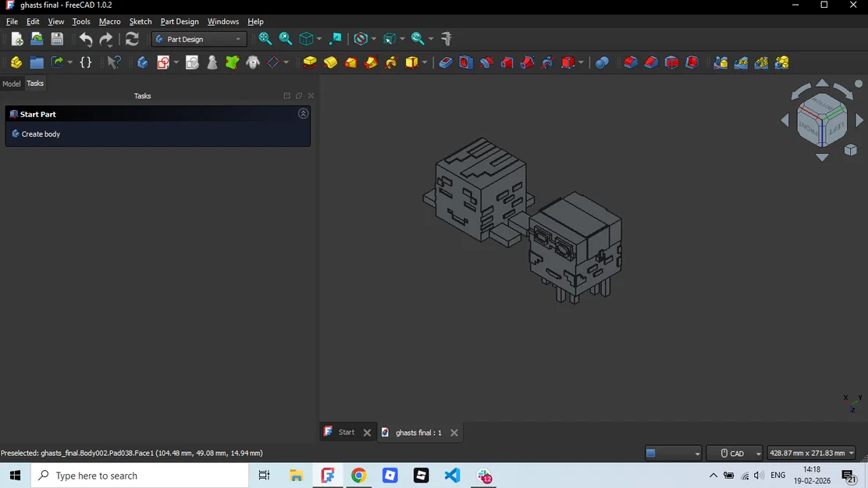The image size is (868, 488).
Task: Click the Undo arrow icon
Action: pos(86,39)
